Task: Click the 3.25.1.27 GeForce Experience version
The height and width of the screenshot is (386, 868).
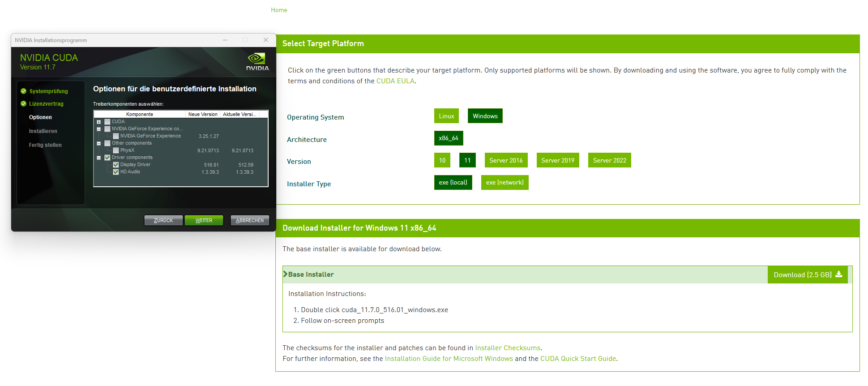Action: pos(209,136)
